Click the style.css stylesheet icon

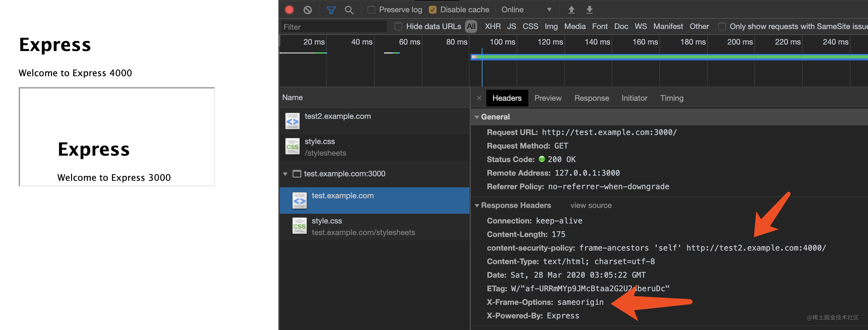click(293, 146)
